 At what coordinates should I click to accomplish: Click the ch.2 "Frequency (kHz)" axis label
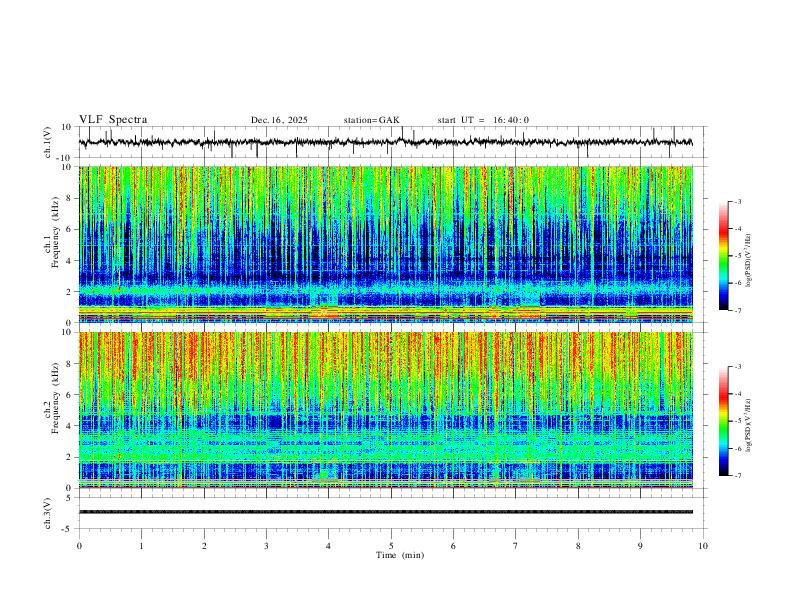(x=56, y=396)
